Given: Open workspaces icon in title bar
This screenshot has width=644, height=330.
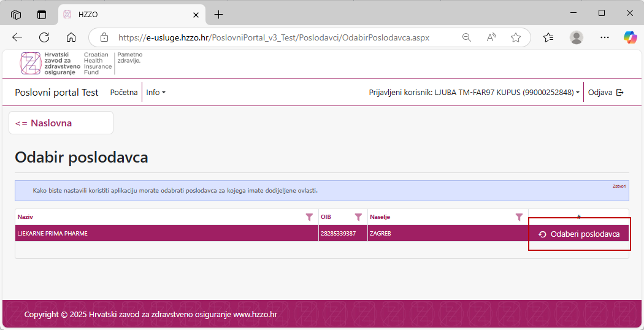Looking at the screenshot, I should tap(16, 15).
